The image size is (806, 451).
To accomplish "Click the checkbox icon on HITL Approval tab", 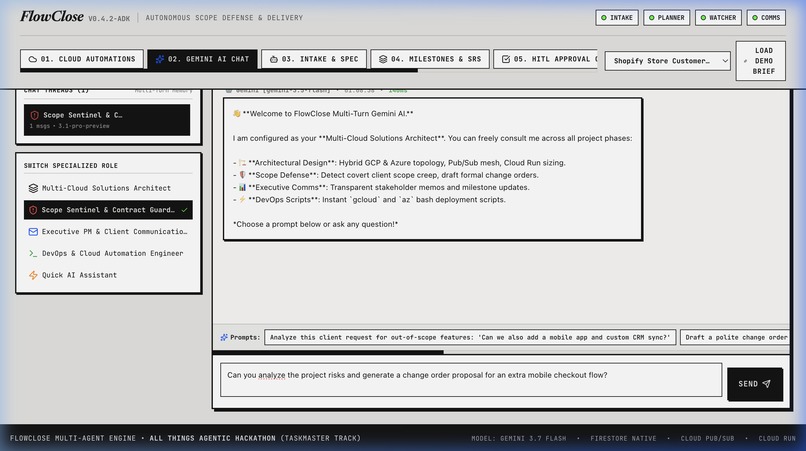I will click(506, 59).
